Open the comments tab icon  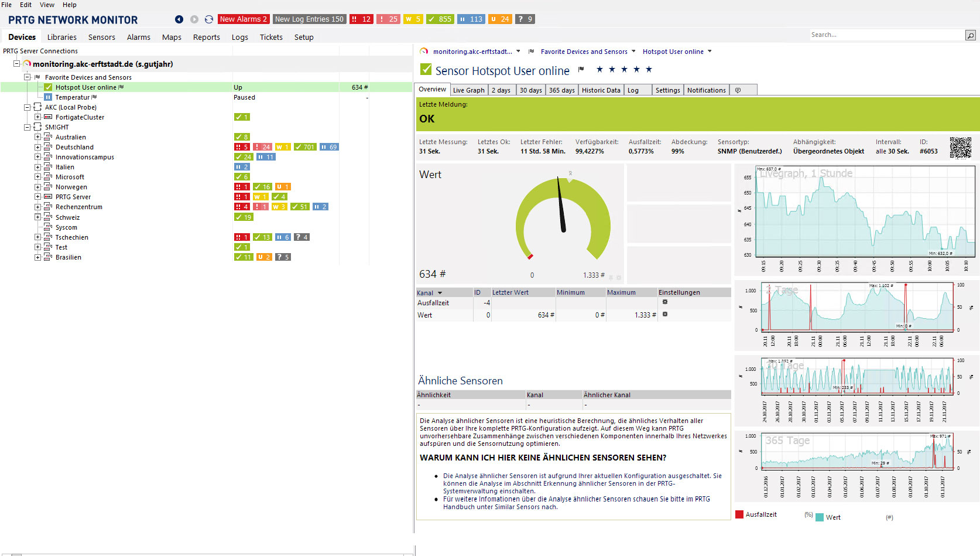(738, 90)
